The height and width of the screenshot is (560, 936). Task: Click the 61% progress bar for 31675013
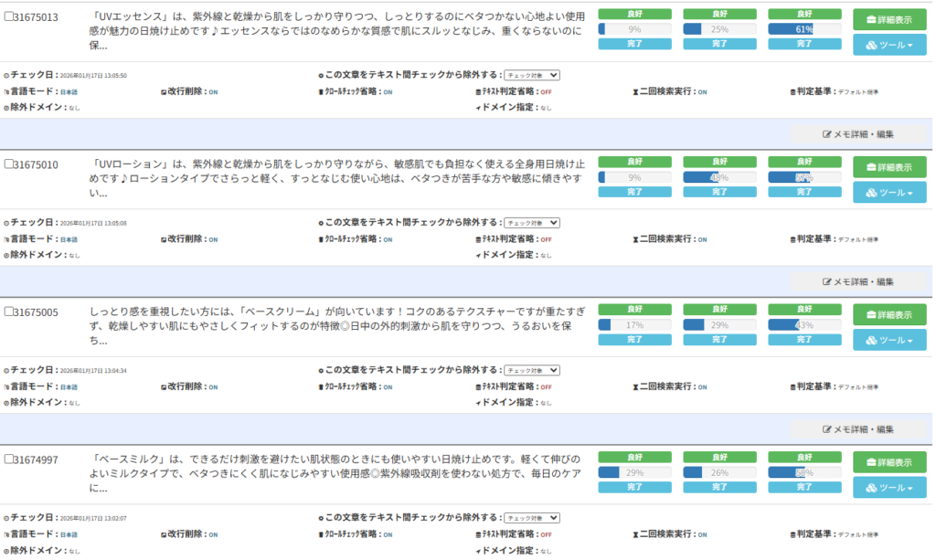(804, 30)
